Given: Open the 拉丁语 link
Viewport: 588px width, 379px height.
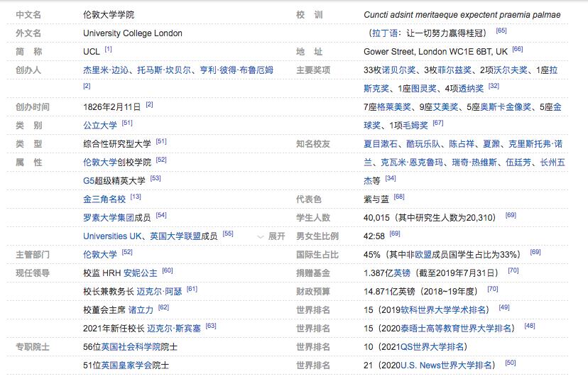Looking at the screenshot, I should (x=385, y=33).
